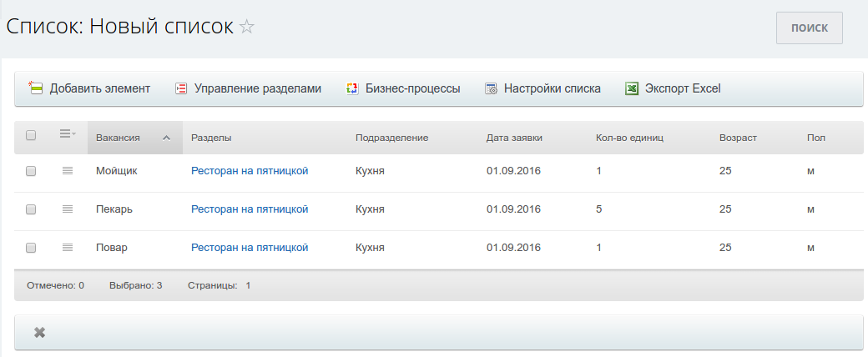This screenshot has width=868, height=357.
Task: Click page number 1 next to Страницы
Action: (248, 285)
